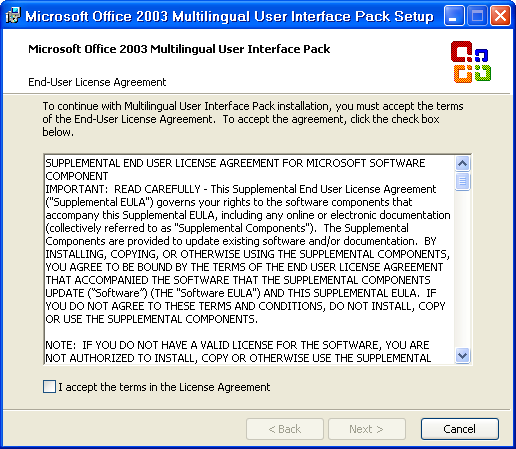Click the 'IMPORTANT: READ CAREFULLY' line
The image size is (516, 449).
[x=241, y=189]
